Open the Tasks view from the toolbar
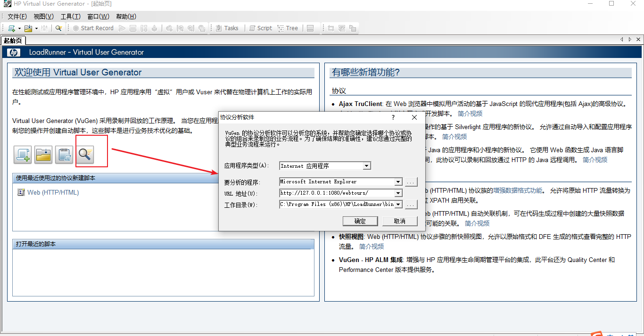 [227, 28]
